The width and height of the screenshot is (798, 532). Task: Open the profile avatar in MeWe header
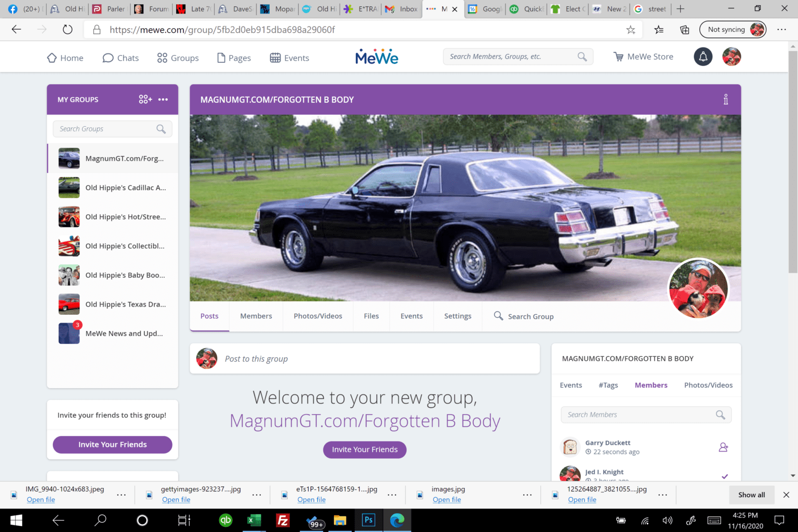pos(731,57)
